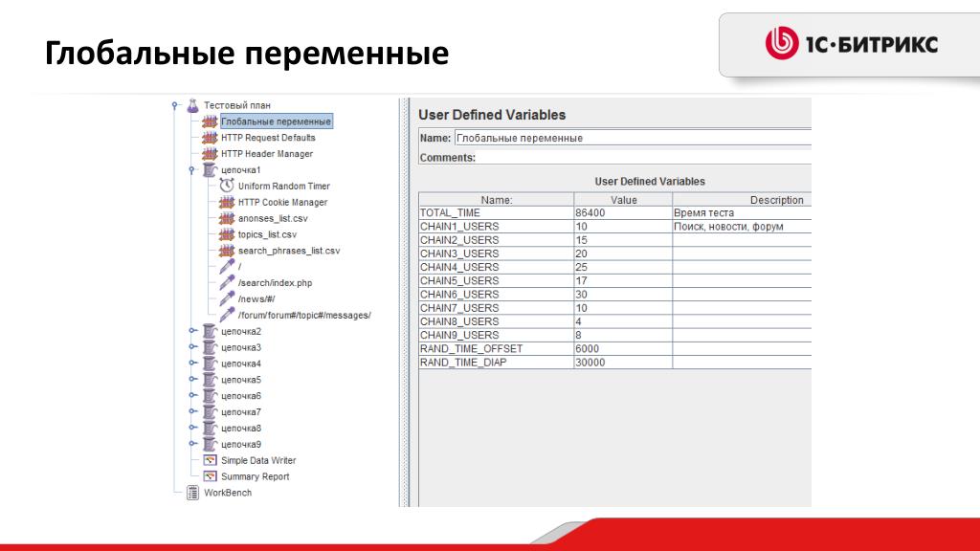Viewport: 980px width, 551px height.
Task: Click the WorkBench clipboard icon
Action: point(192,493)
